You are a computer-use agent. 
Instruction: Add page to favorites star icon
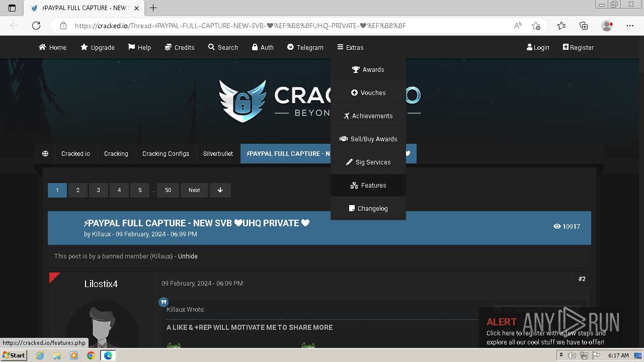536,26
